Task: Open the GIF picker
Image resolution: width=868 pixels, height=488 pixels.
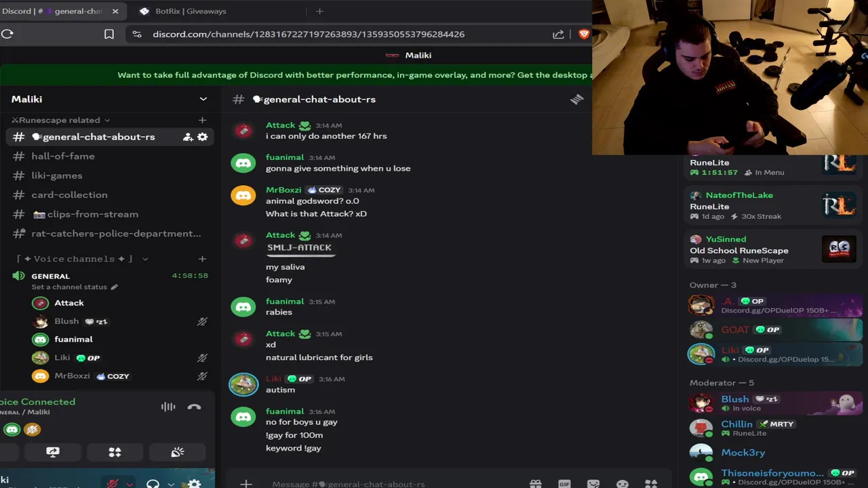Action: coord(564,484)
